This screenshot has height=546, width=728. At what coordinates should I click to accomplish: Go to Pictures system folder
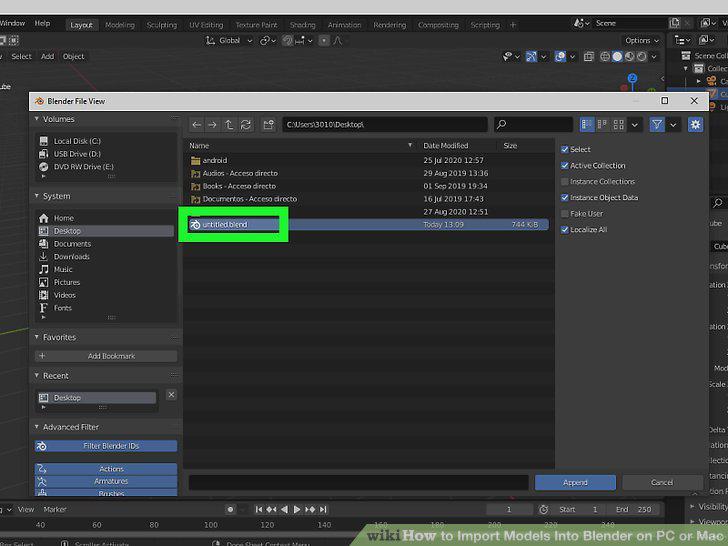[105, 282]
